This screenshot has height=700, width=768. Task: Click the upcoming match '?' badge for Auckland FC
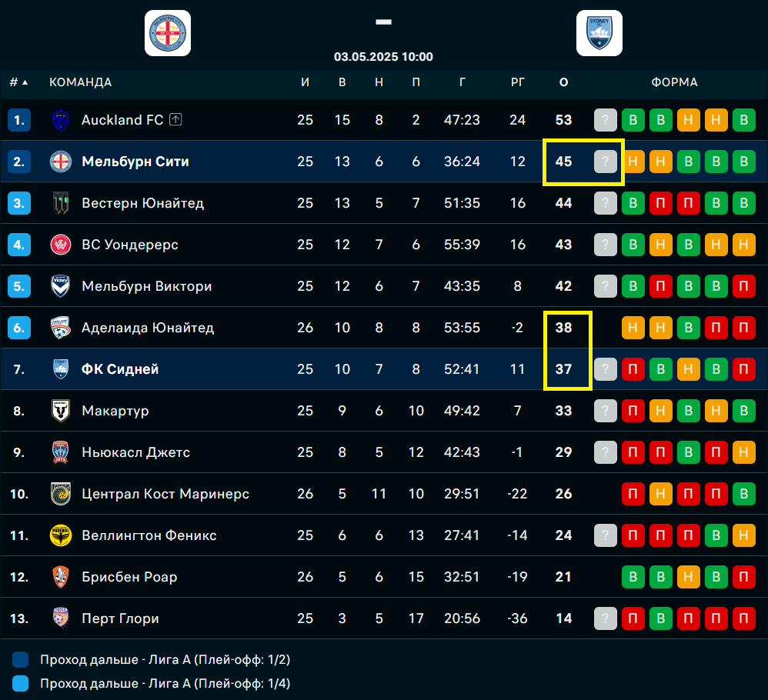606,120
